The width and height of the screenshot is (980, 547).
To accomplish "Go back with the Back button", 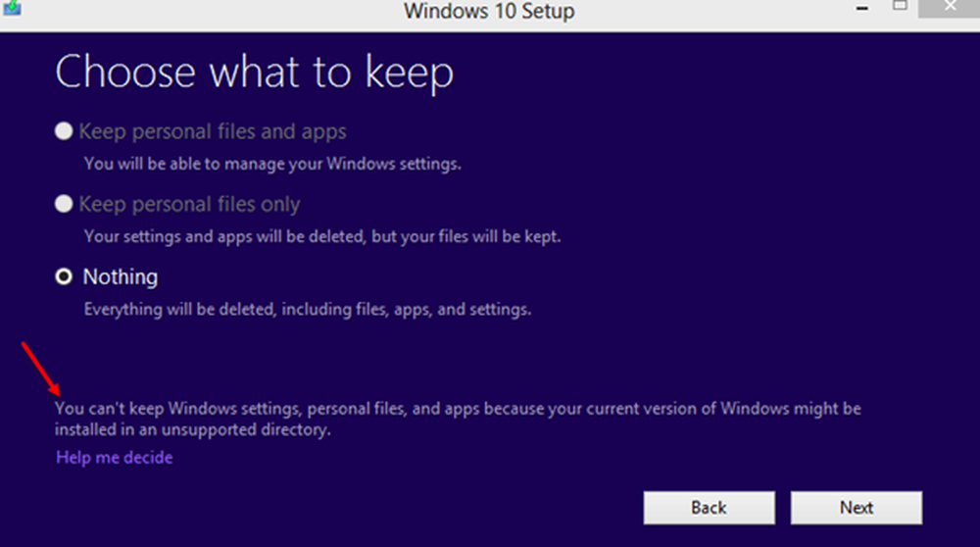I will click(x=710, y=508).
